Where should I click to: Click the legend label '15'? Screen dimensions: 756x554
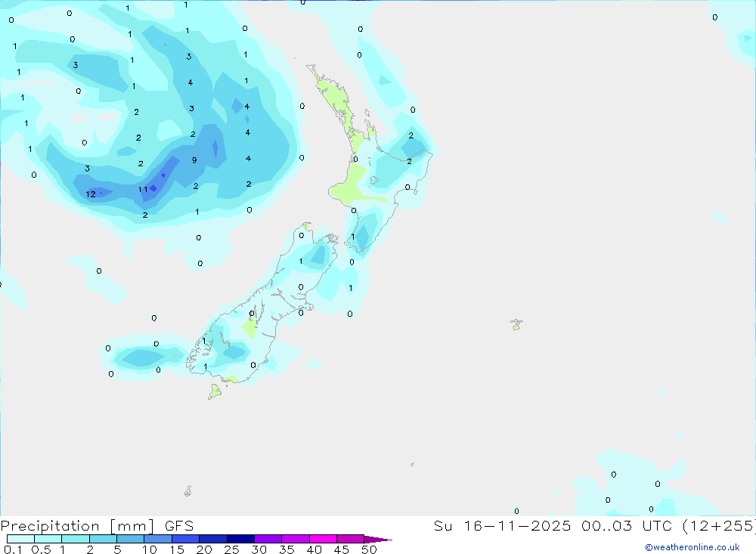(177, 549)
